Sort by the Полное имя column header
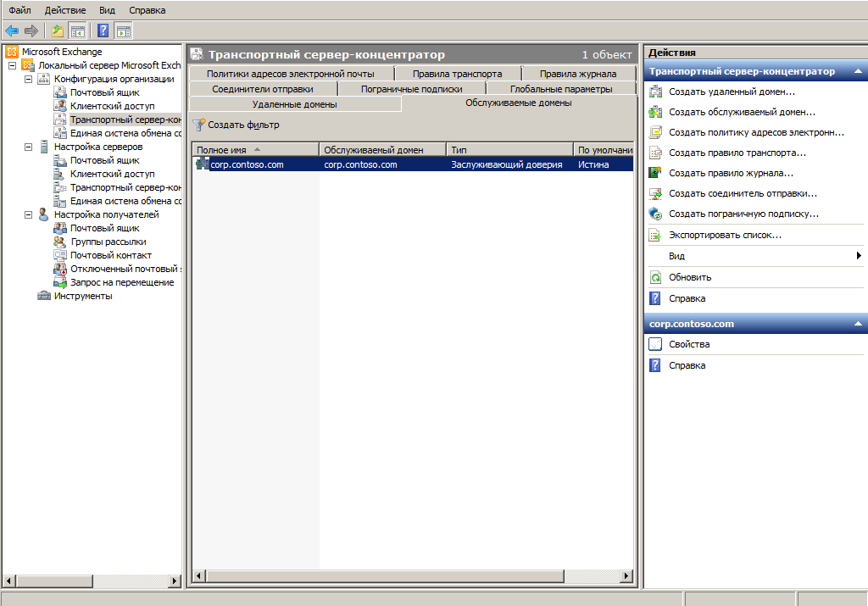Image resolution: width=868 pixels, height=606 pixels. [255, 149]
